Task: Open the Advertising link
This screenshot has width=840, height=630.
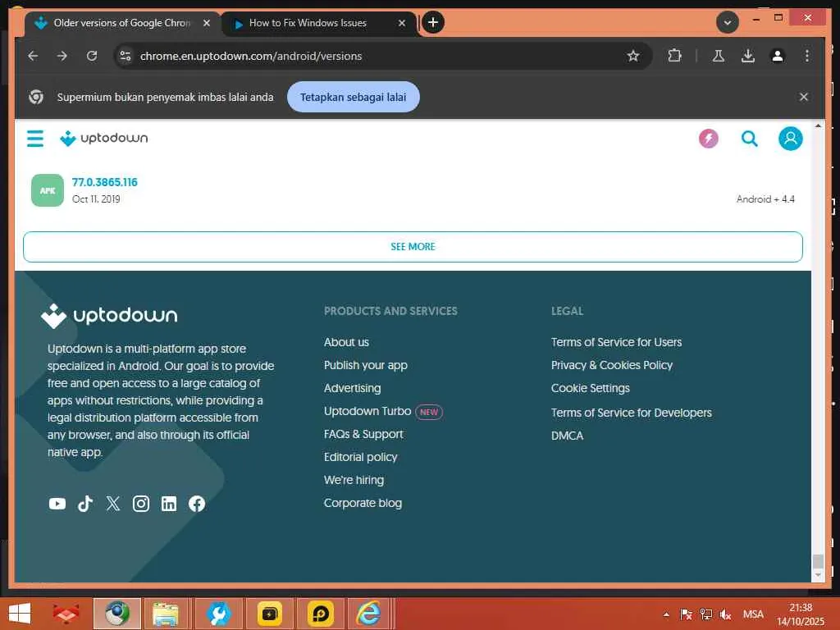Action: (x=353, y=388)
